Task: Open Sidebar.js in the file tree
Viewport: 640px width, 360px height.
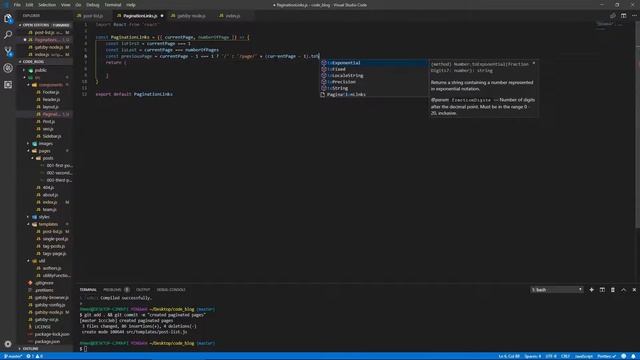Action: point(52,136)
